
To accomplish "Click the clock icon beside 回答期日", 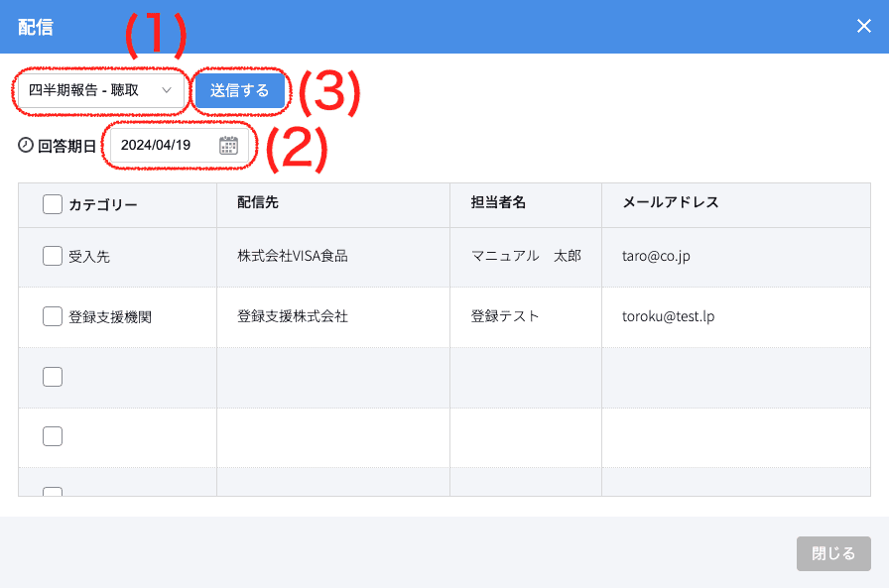I will click(x=26, y=145).
